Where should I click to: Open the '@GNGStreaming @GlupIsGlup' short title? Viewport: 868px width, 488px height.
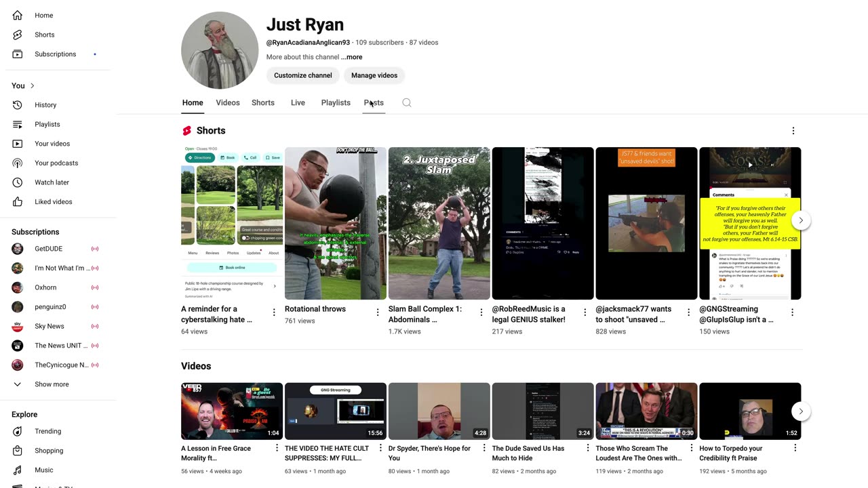click(x=736, y=314)
